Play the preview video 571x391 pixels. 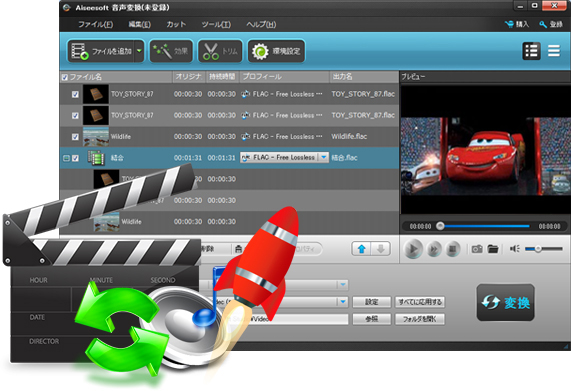[x=413, y=249]
